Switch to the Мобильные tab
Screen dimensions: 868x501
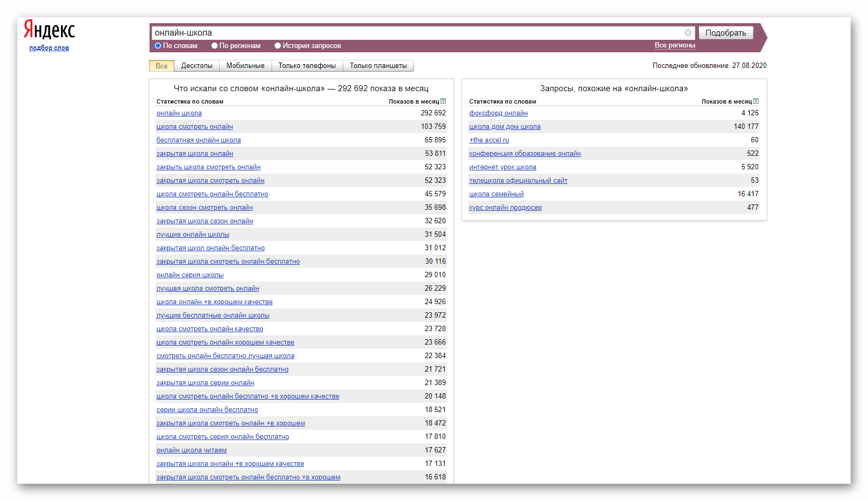[x=245, y=66]
